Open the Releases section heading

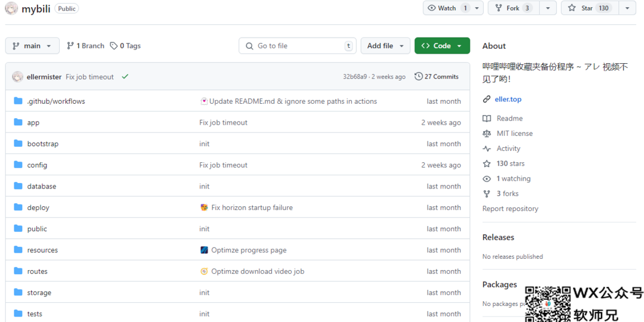point(498,237)
